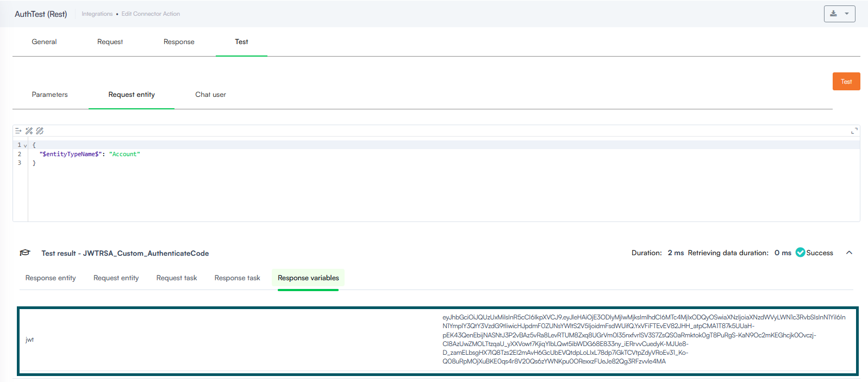
Task: Show the Response entity result tab
Action: coord(51,278)
